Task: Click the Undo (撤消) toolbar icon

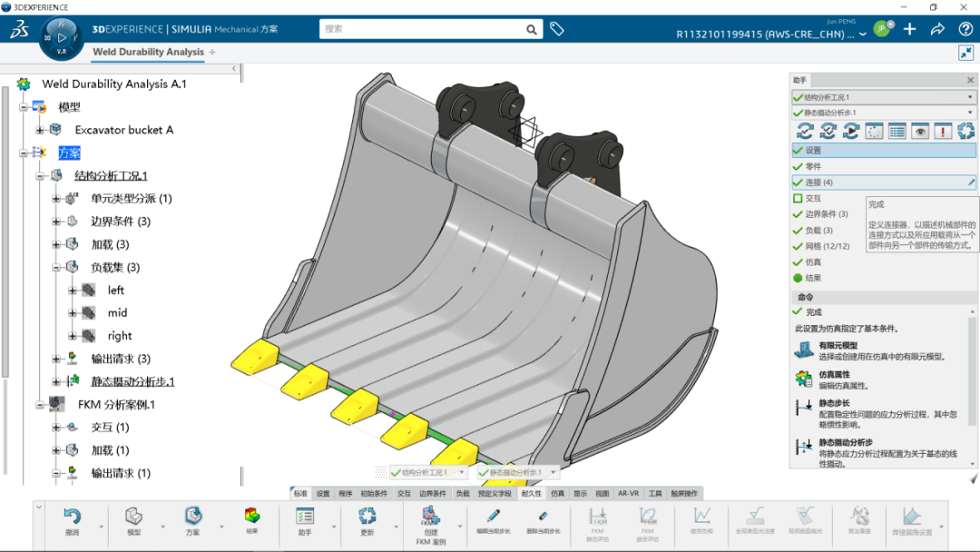Action: 72,516
